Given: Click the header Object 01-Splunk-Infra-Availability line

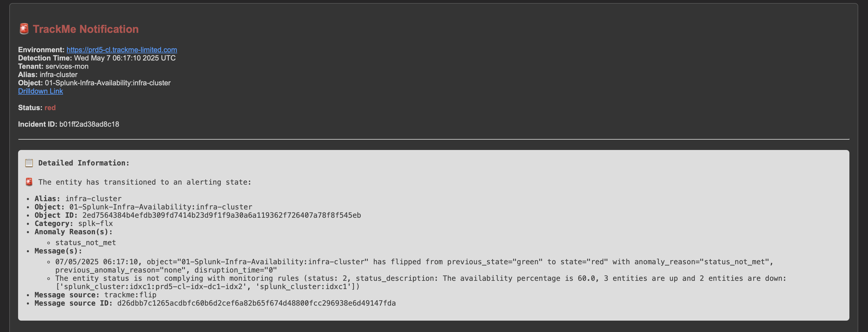Looking at the screenshot, I should [x=94, y=83].
